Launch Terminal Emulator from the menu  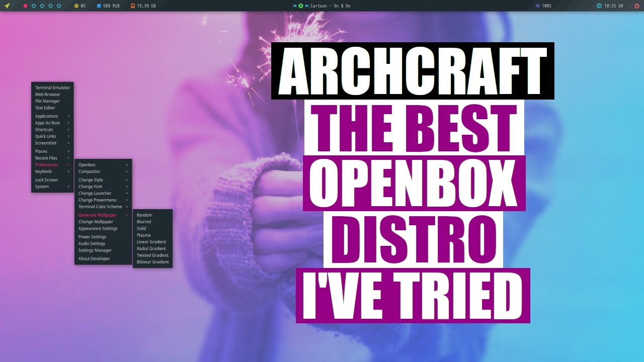tap(52, 87)
